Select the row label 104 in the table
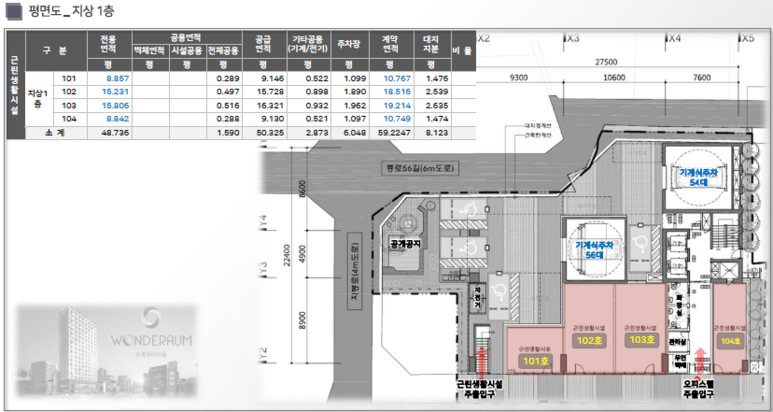Screen dimensions: 773x412 pyautogui.click(x=70, y=119)
